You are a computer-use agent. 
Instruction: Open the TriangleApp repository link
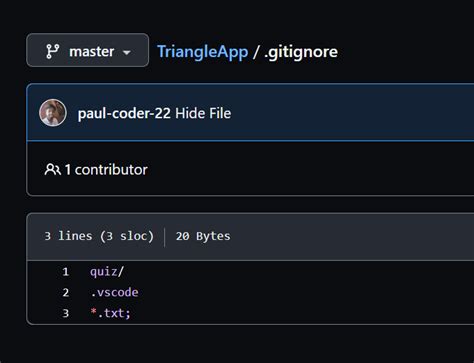click(x=202, y=52)
